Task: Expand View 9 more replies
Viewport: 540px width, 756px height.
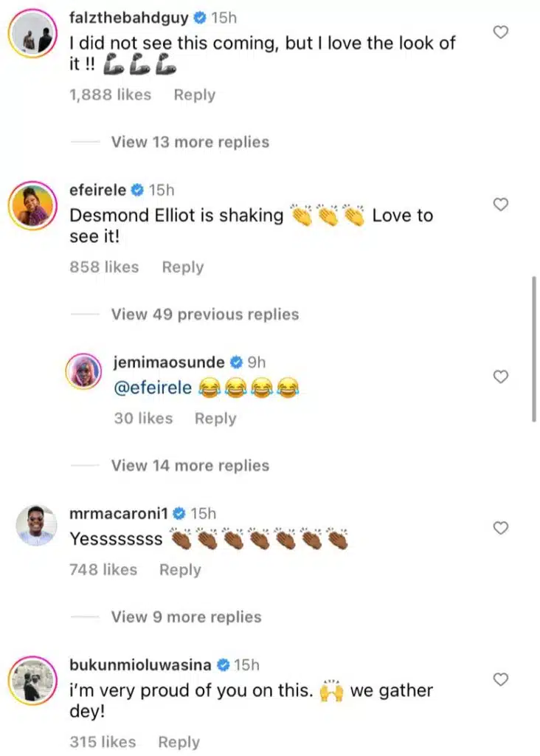Action: click(x=186, y=616)
